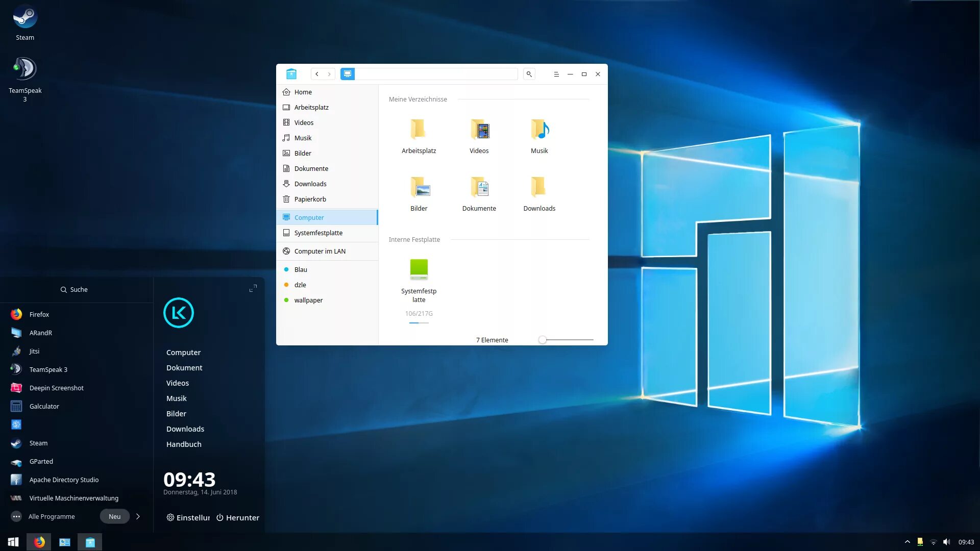Screen dimensions: 980x551
Task: Click Herunterfahren power button
Action: pos(237,517)
